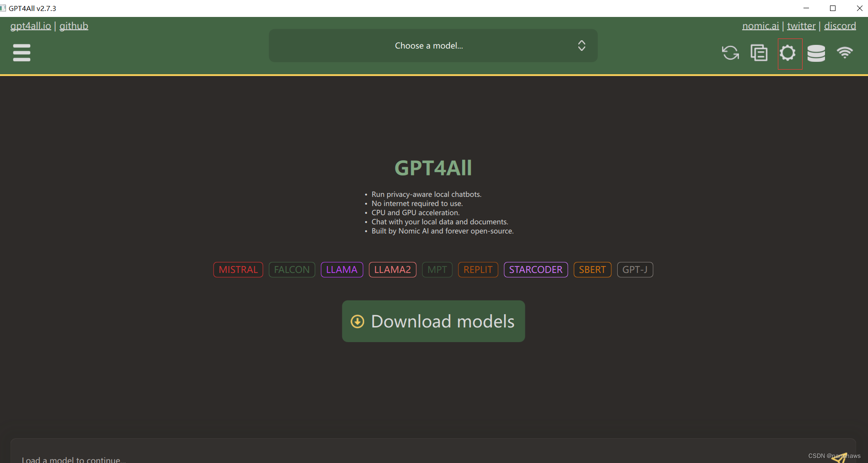Click 'CPU and GPU acceleration.' line

(415, 212)
